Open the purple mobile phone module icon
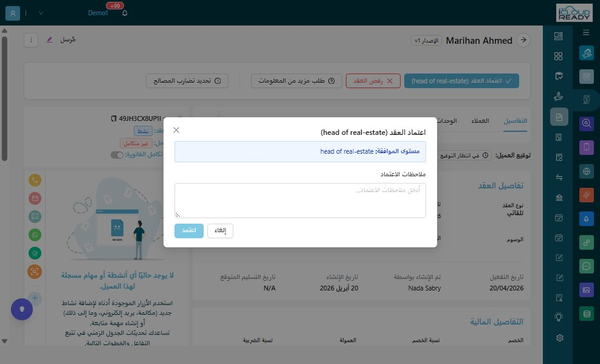Screen dimensions: 600x364 [586, 147]
